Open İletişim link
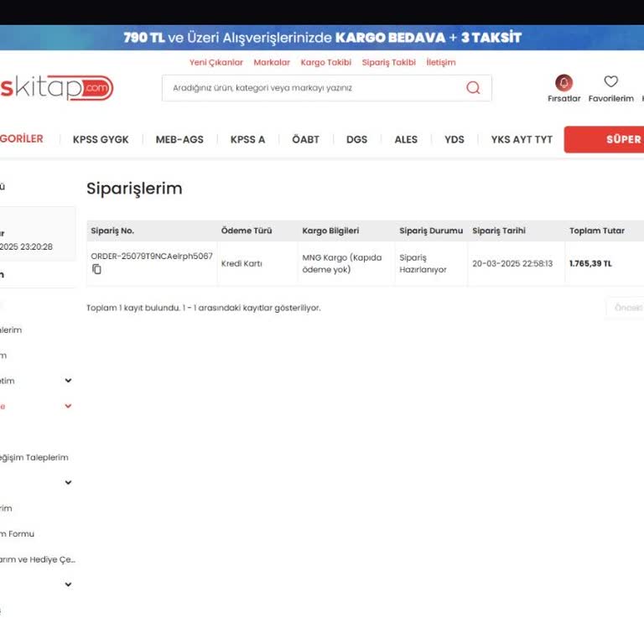The image size is (644, 644). [441, 62]
